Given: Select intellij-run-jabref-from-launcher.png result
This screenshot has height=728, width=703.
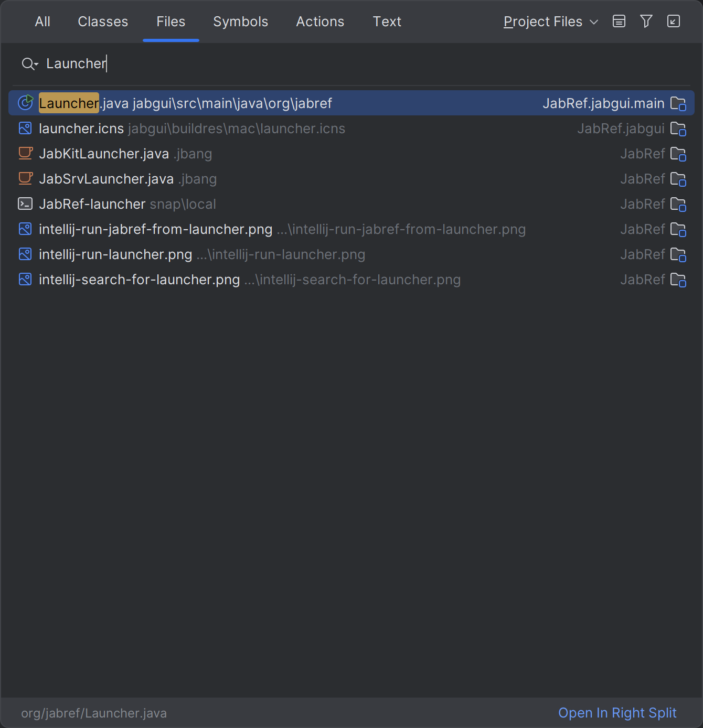Looking at the screenshot, I should click(351, 229).
